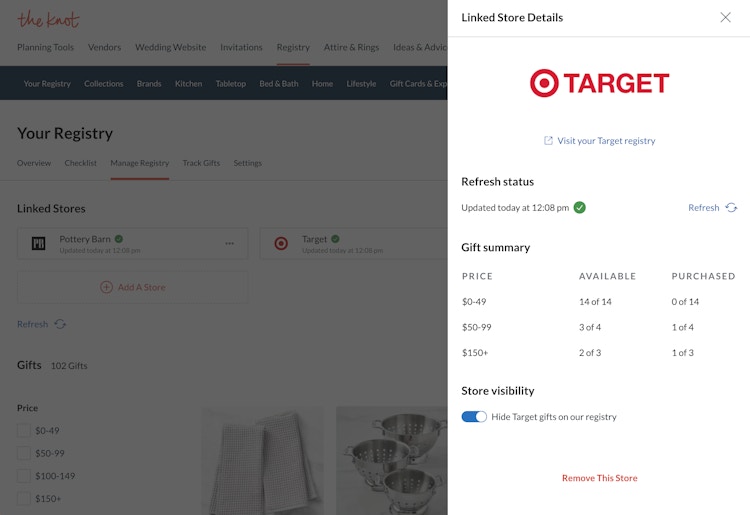The height and width of the screenshot is (515, 750).
Task: Open the colanders gift thumbnail
Action: (392, 460)
